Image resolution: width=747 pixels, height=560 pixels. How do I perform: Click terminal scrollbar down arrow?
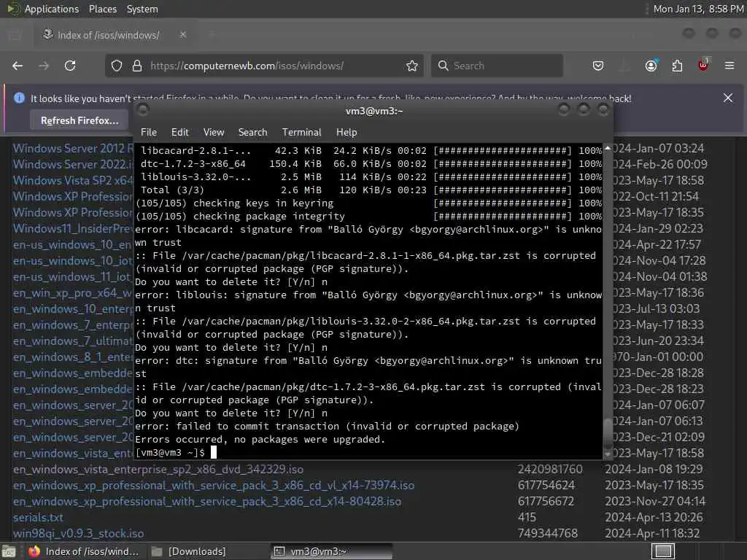(x=608, y=455)
